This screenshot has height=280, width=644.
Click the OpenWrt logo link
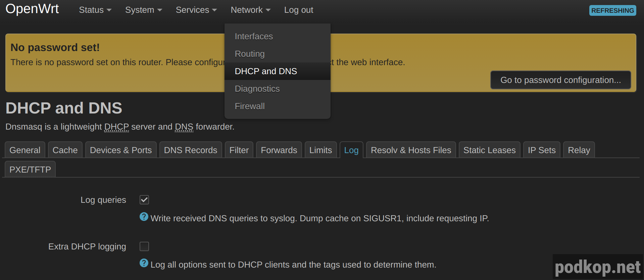click(32, 9)
